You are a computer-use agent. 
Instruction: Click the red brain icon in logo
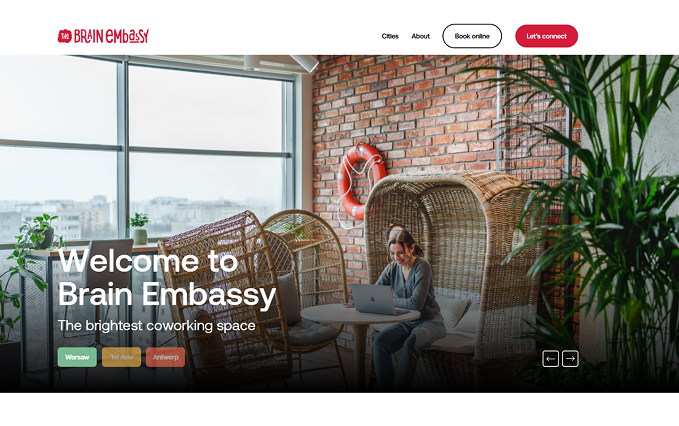point(65,36)
